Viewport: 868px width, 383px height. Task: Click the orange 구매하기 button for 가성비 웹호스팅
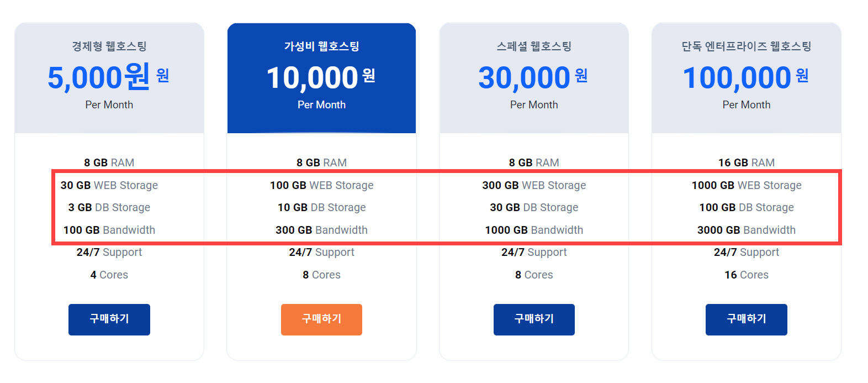tap(321, 319)
